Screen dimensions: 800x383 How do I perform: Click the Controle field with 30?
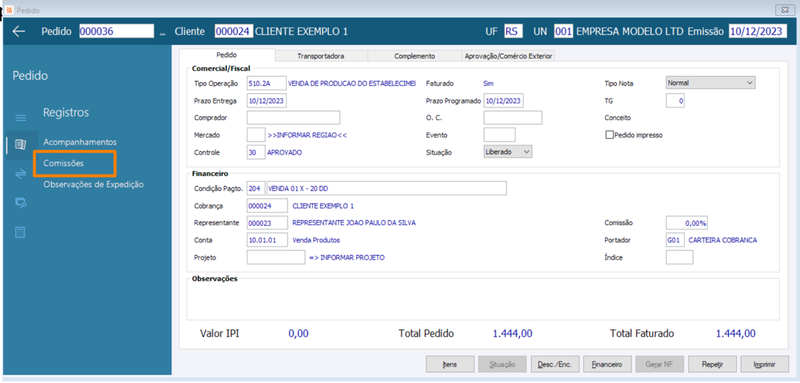tap(256, 152)
